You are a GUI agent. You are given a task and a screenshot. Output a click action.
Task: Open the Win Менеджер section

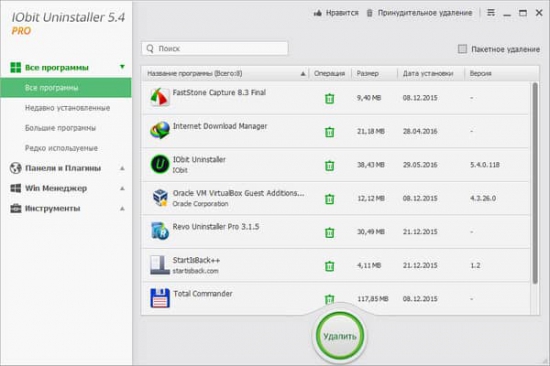(x=56, y=188)
